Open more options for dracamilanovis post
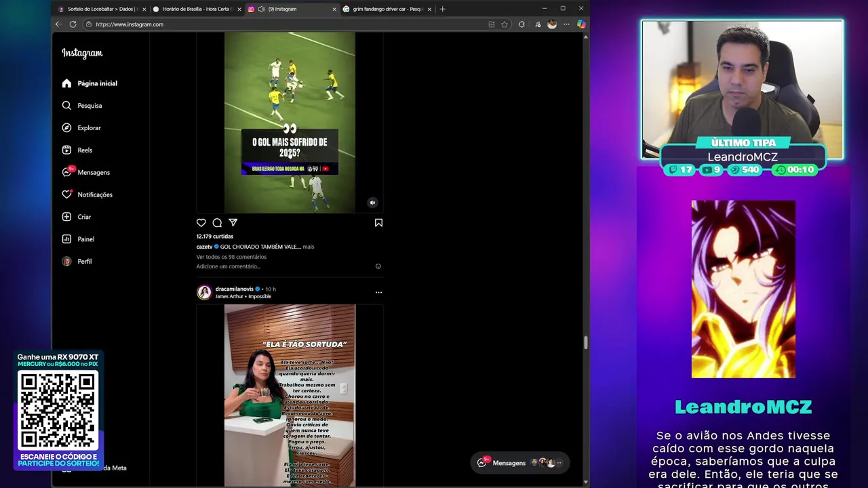Image resolution: width=868 pixels, height=488 pixels. point(378,292)
